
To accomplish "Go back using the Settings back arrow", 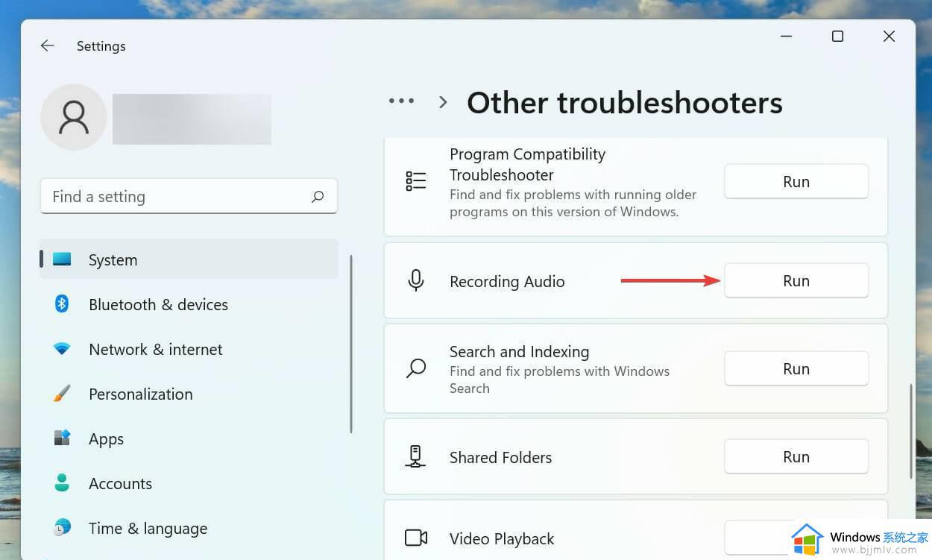I will 48,45.
